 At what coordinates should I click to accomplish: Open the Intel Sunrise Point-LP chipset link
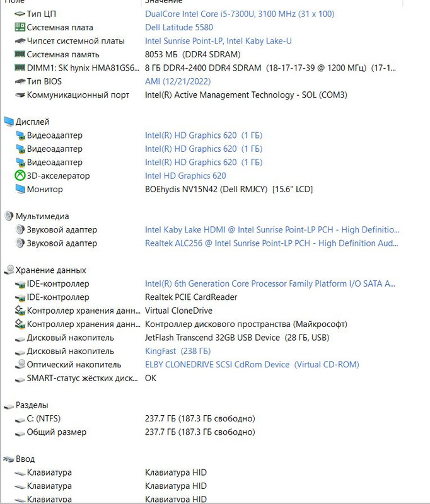click(218, 41)
